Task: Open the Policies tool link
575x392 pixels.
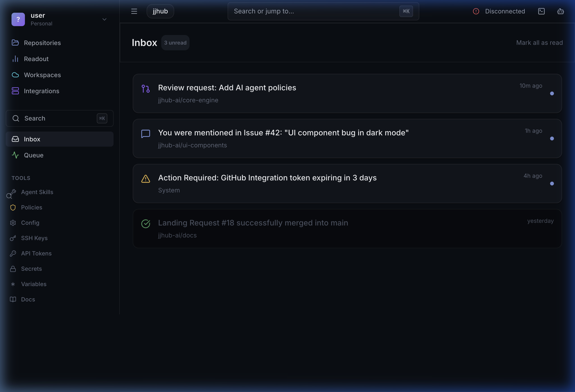Action: pos(31,208)
